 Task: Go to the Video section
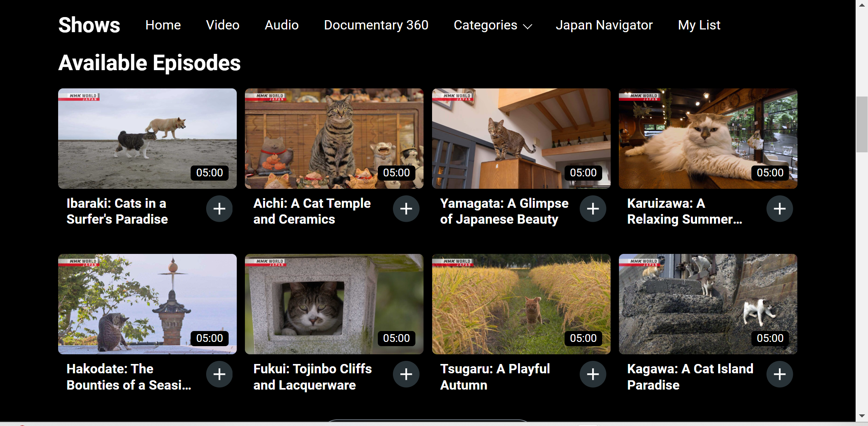tap(222, 25)
